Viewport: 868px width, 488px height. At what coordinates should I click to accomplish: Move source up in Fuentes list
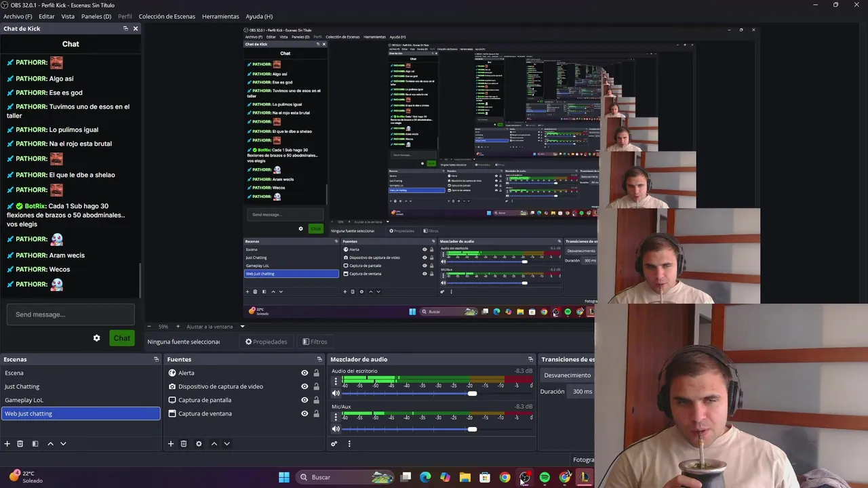(x=214, y=444)
